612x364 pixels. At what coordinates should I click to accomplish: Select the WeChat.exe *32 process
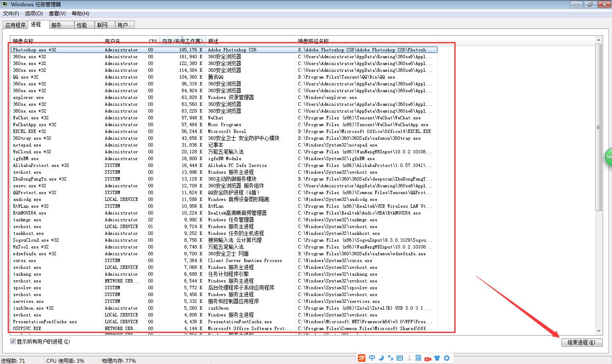click(224, 118)
